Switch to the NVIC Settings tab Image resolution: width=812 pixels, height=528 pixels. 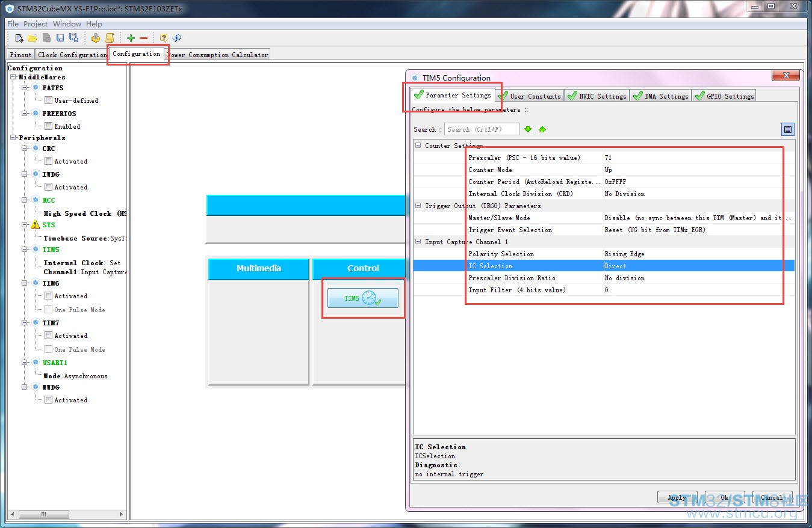tap(596, 96)
